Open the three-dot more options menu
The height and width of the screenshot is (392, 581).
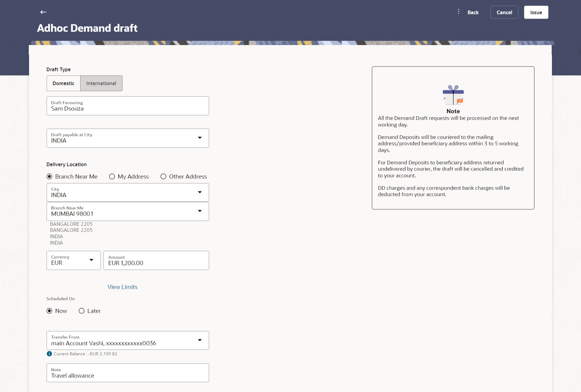coord(458,11)
